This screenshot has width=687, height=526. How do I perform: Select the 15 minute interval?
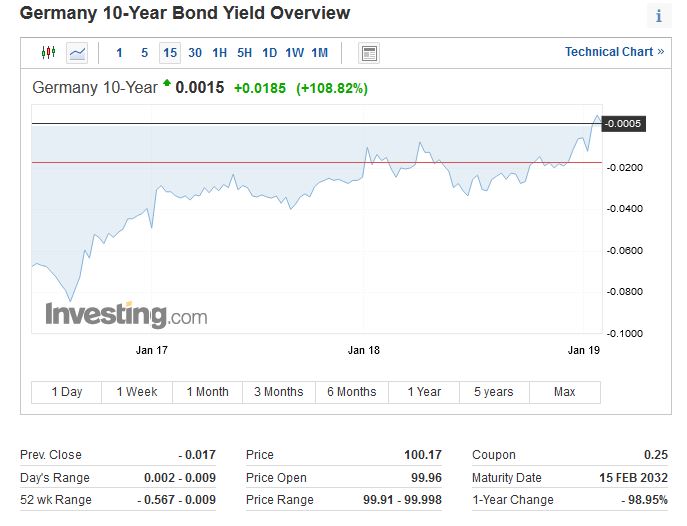169,53
